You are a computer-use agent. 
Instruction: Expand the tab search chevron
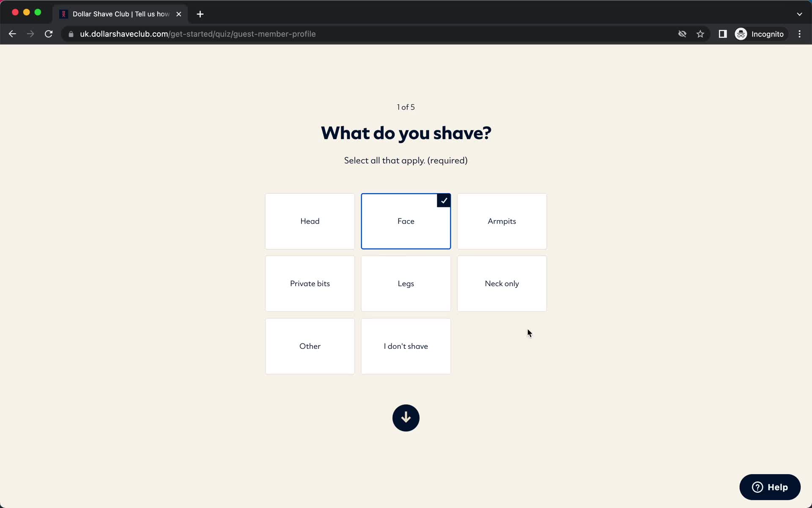pos(799,14)
